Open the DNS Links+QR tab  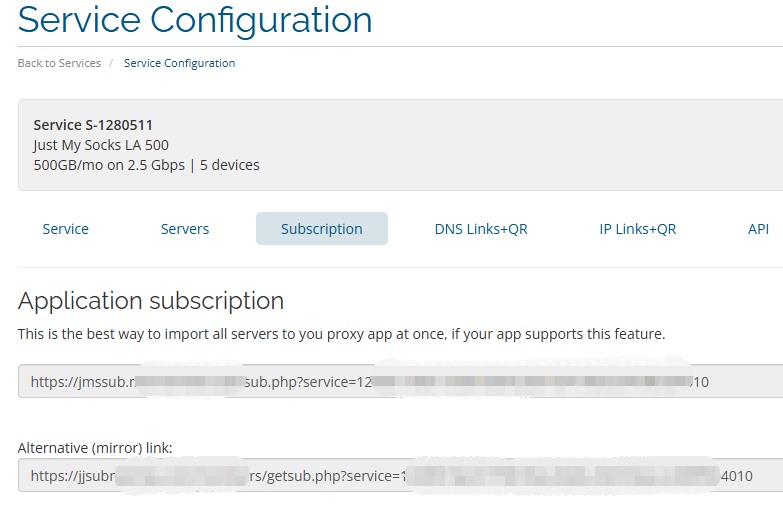(481, 229)
